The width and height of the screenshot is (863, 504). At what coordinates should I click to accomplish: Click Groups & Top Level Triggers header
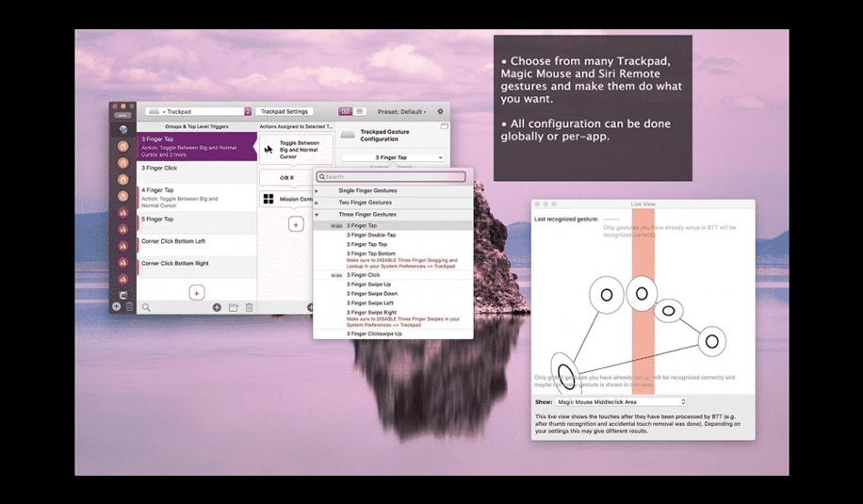(x=197, y=126)
